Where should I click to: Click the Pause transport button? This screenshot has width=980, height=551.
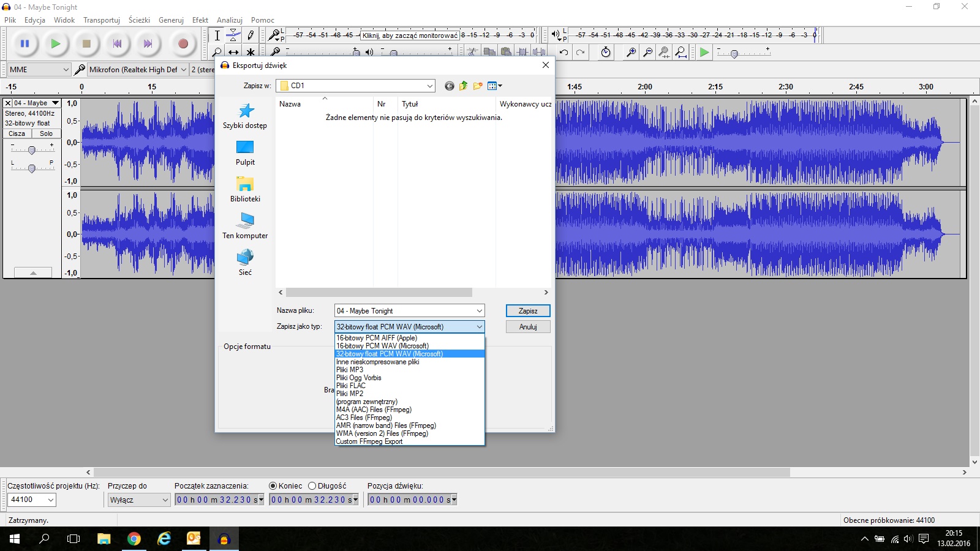(24, 43)
